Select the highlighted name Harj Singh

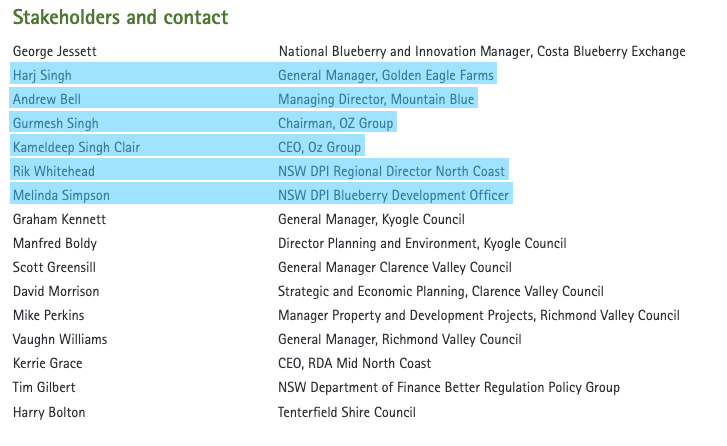[x=42, y=75]
